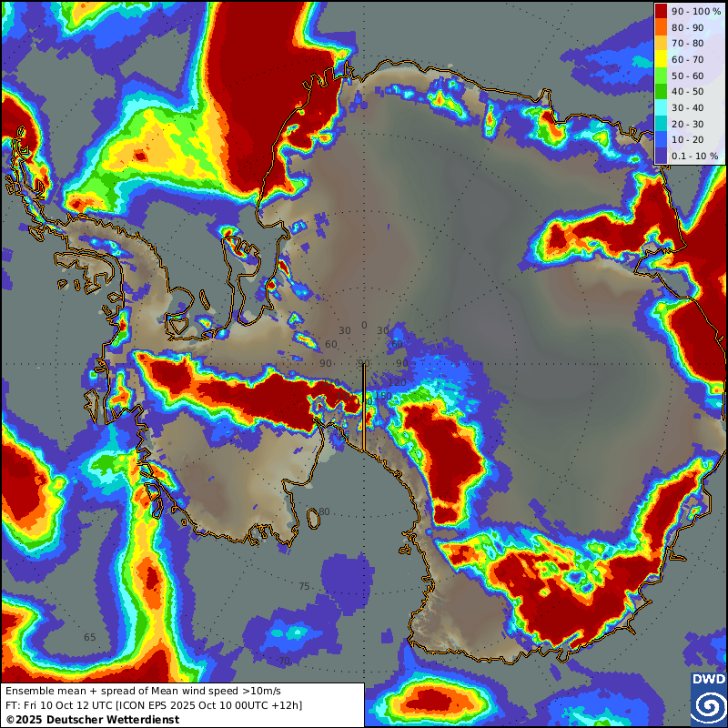Open the Deutscher Wetterdienst copyright text
Viewport: 728px width, 728px height.
click(92, 719)
